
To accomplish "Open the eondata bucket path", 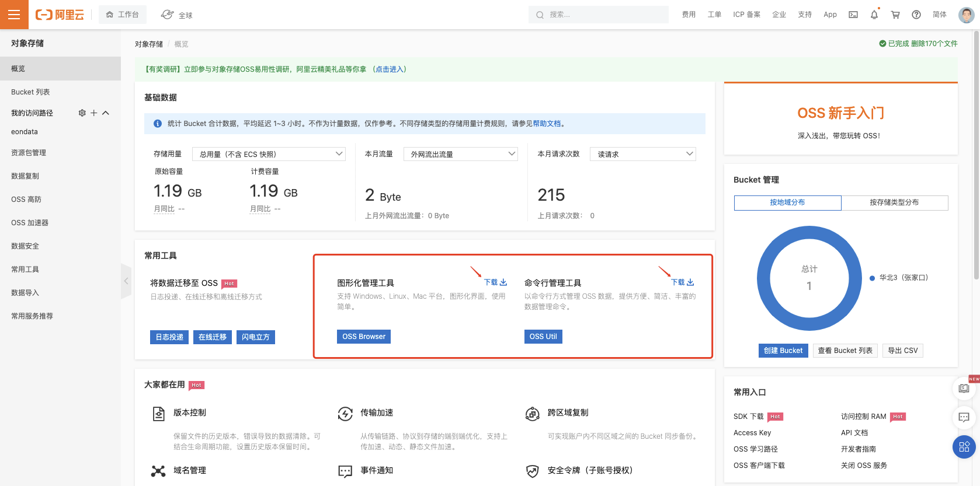I will point(25,132).
